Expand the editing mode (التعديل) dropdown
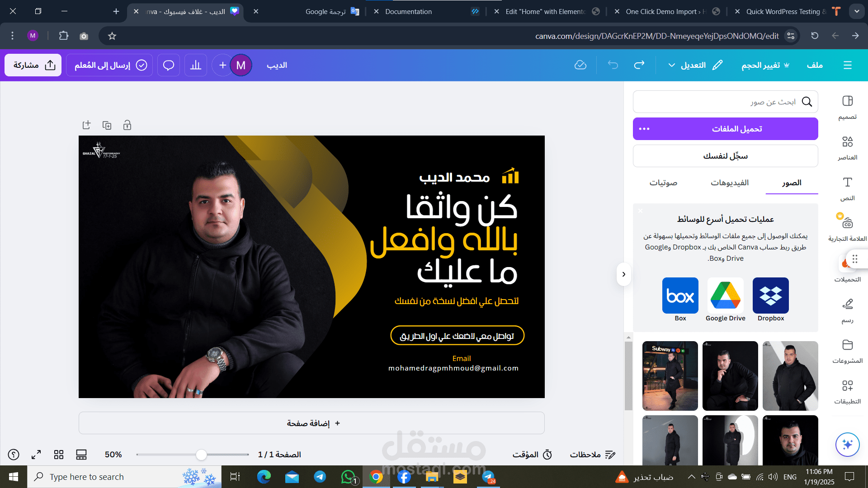 coord(694,65)
